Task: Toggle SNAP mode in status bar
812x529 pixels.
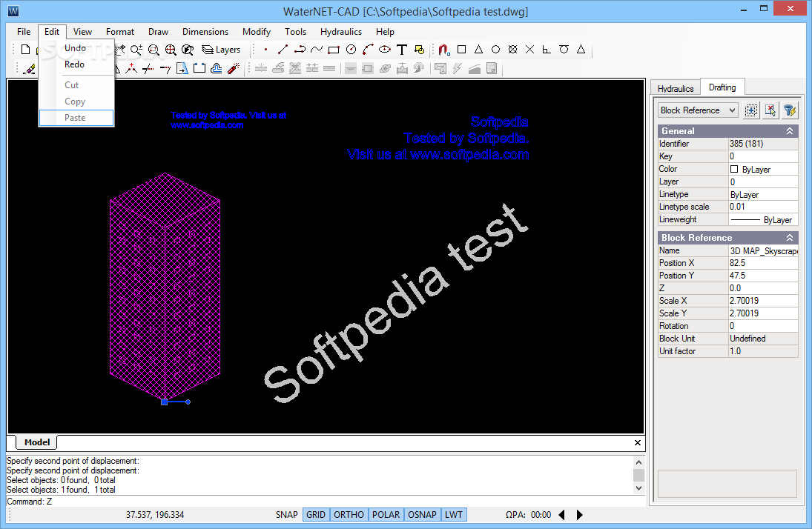Action: click(x=286, y=514)
